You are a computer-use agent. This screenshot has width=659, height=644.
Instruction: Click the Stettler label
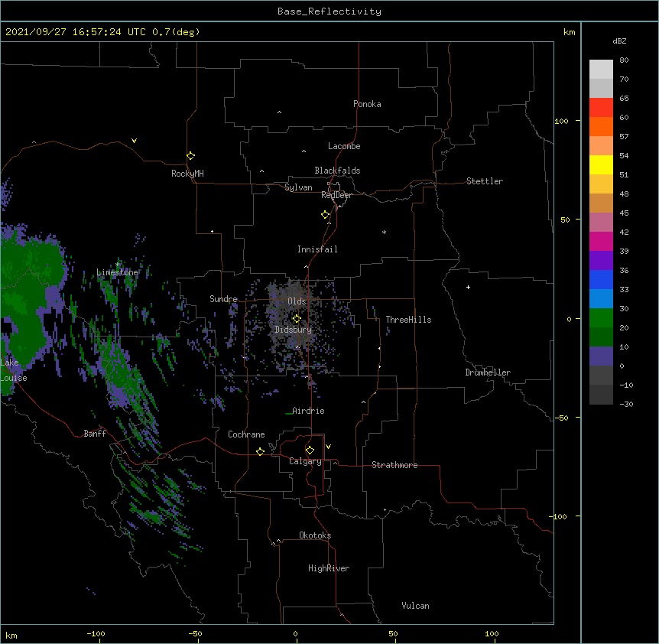click(x=484, y=181)
